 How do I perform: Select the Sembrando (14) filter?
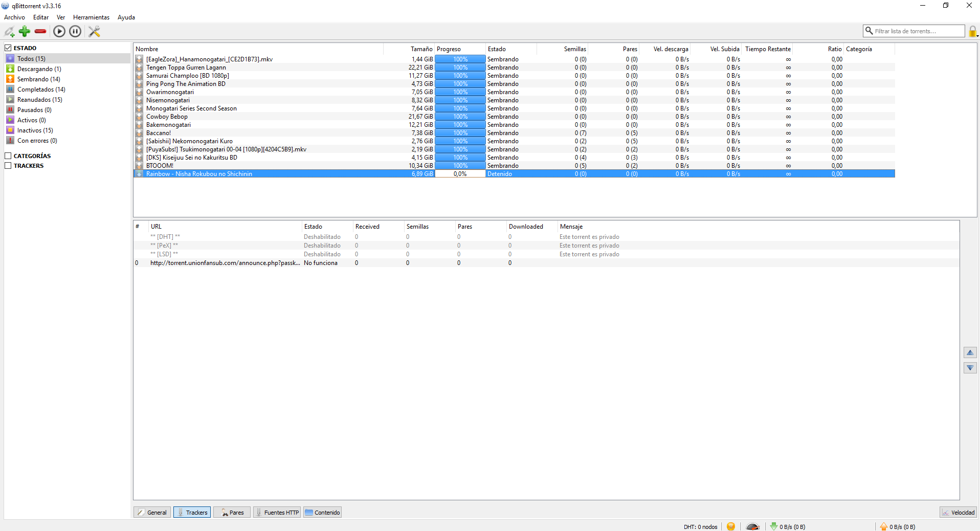point(67,79)
